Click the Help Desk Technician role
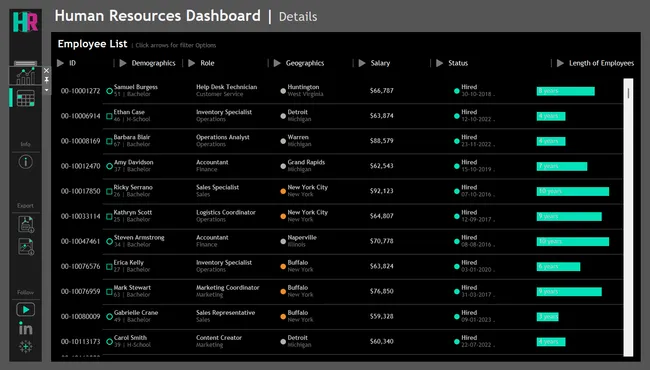This screenshot has height=370, width=650. [226, 87]
